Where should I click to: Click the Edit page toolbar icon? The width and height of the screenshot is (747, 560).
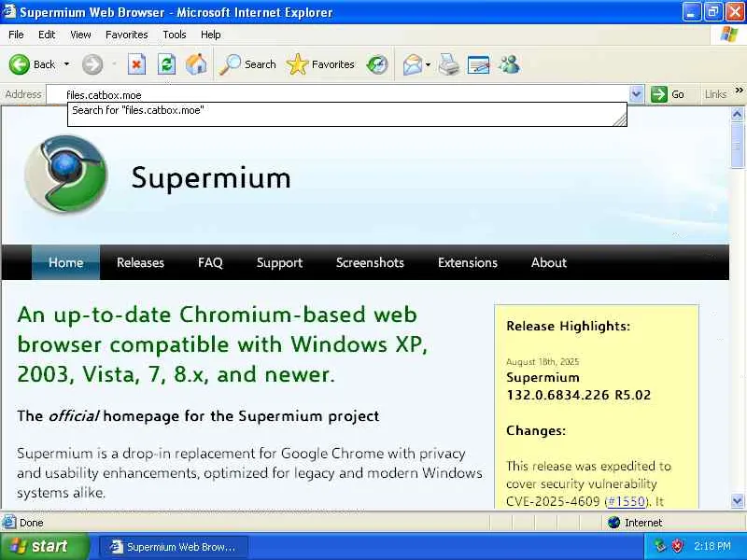coord(479,64)
